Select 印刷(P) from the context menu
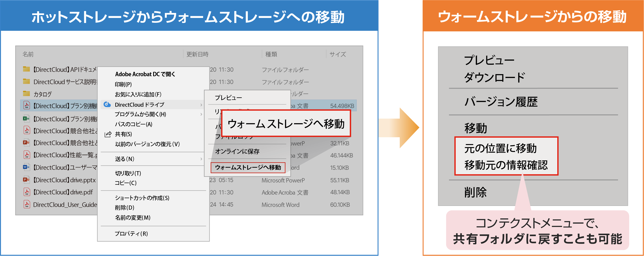The height and width of the screenshot is (256, 644). click(x=123, y=84)
